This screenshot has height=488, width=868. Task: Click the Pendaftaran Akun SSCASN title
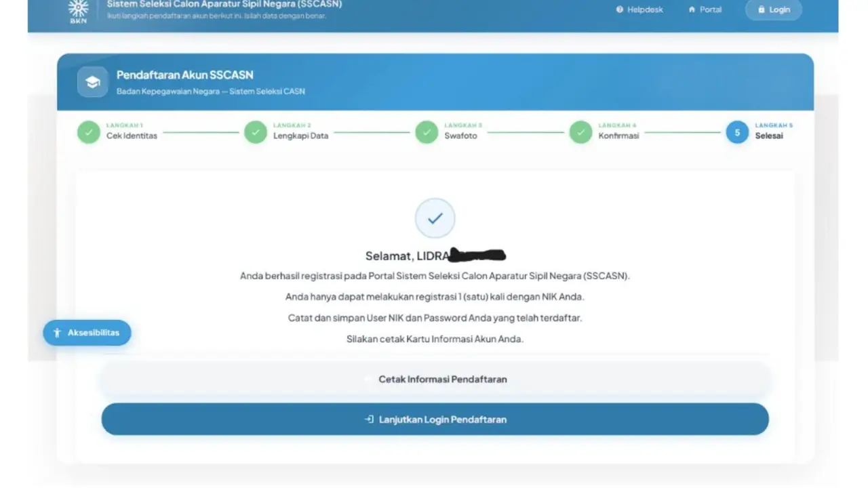pos(184,75)
